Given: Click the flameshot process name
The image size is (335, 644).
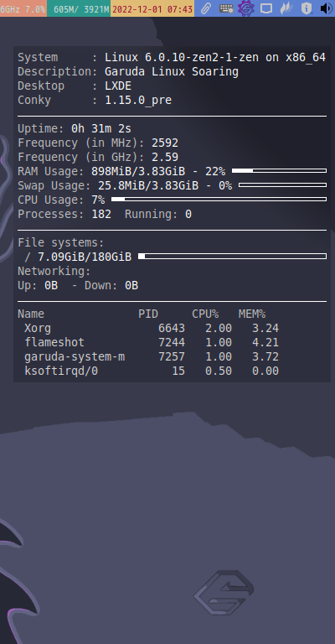Looking at the screenshot, I should 54,342.
